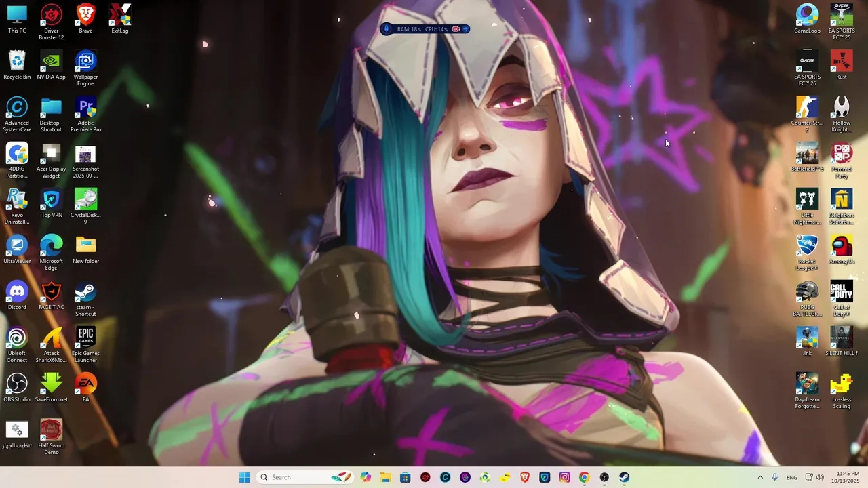Open the New folder on desktop
The image size is (868, 488).
pyautogui.click(x=85, y=249)
